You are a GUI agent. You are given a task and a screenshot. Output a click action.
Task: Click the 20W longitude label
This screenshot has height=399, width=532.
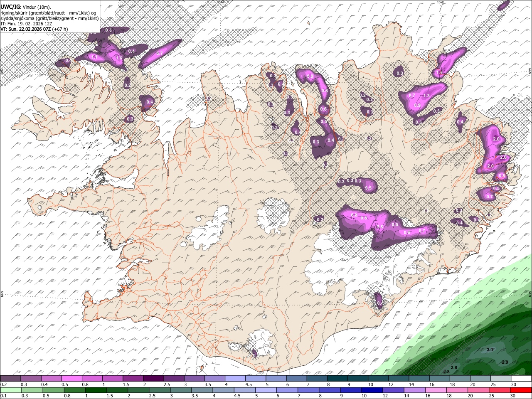[x=221, y=2]
